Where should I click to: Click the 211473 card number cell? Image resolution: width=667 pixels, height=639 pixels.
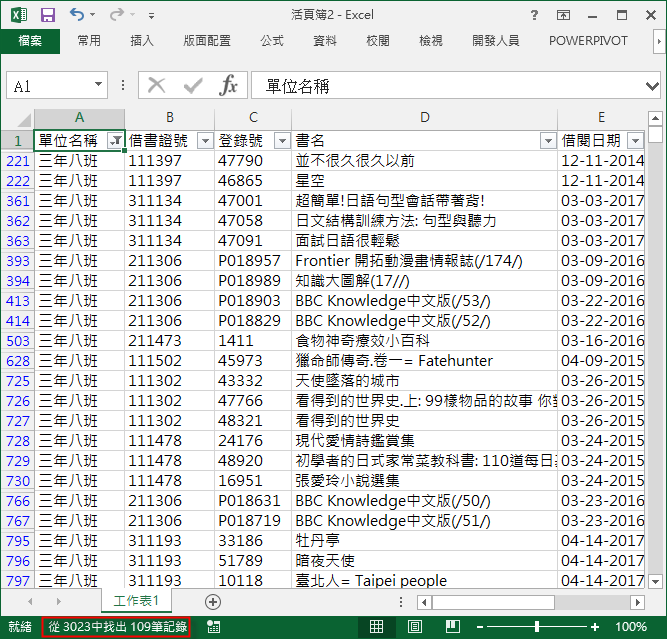[x=169, y=341]
